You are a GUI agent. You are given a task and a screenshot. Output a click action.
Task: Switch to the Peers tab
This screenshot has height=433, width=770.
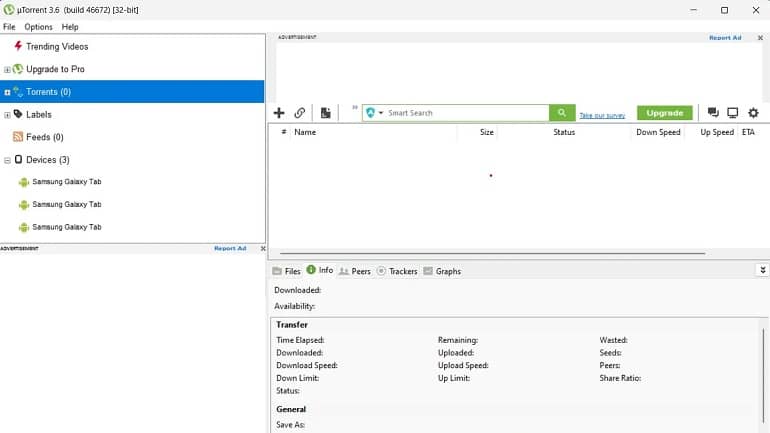(355, 271)
